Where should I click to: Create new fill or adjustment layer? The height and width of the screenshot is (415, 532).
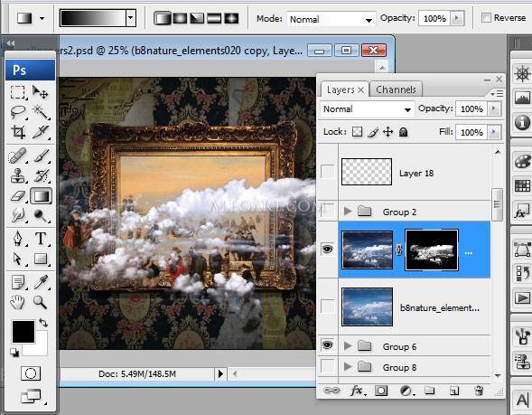tap(406, 391)
